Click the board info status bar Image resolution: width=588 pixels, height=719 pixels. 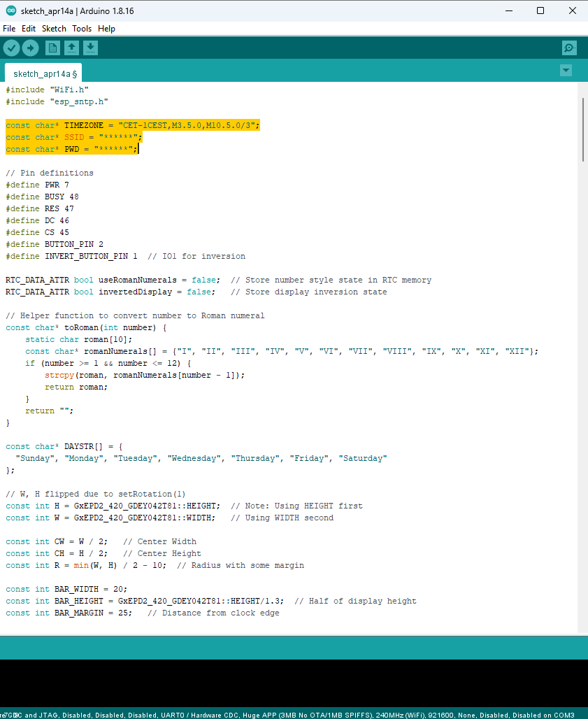coord(294,714)
